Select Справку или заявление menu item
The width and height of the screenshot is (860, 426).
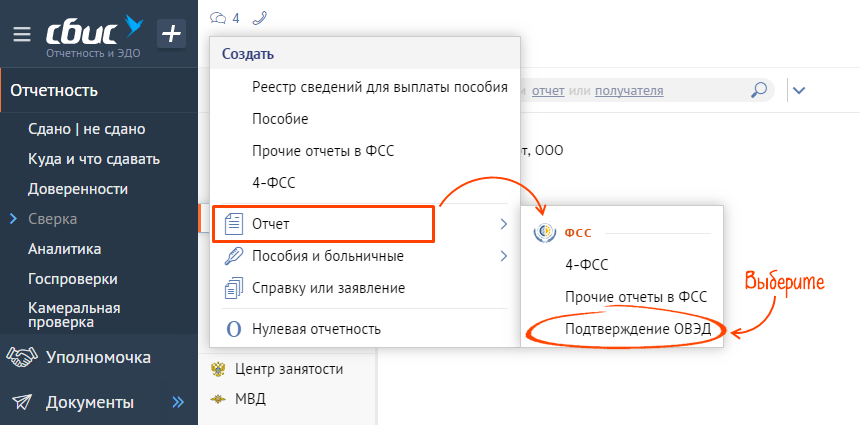pyautogui.click(x=330, y=288)
